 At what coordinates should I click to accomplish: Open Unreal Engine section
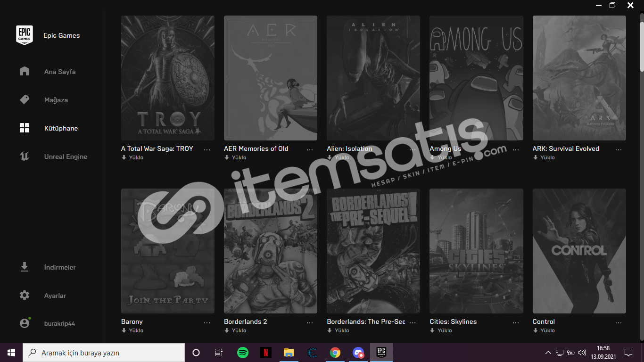click(x=66, y=156)
